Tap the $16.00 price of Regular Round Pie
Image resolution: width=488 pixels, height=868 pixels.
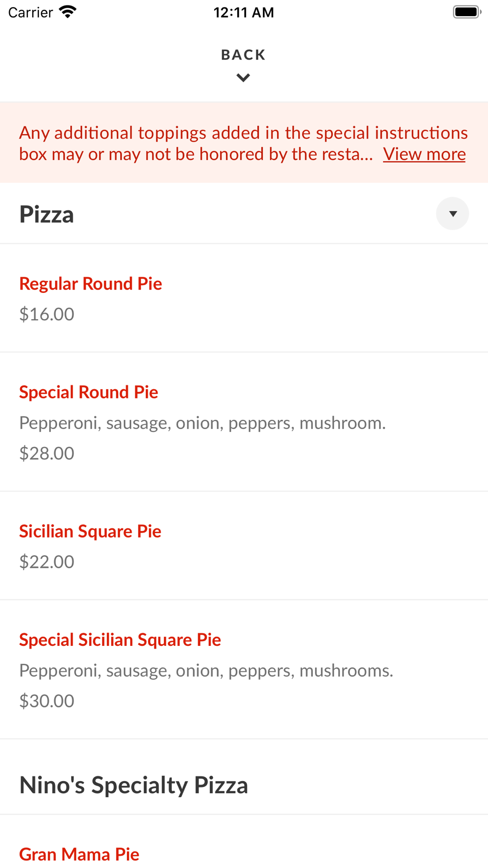(46, 314)
